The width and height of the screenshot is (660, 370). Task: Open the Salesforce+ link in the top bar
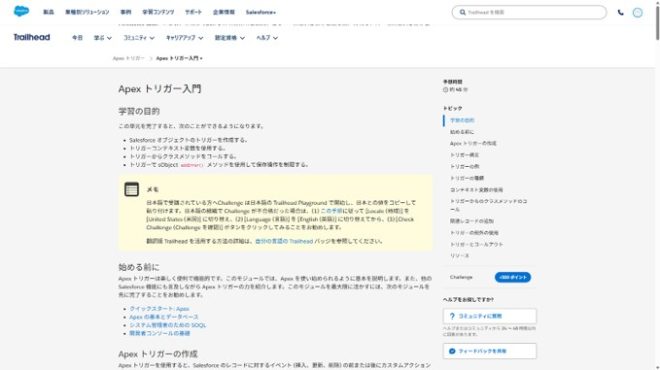coord(261,12)
